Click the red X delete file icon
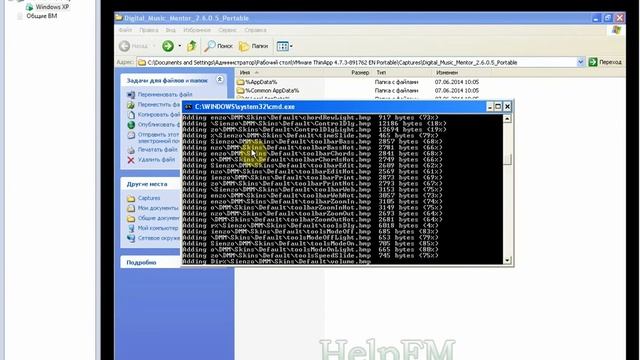Screen dimensions: 640x360 coord(131,160)
